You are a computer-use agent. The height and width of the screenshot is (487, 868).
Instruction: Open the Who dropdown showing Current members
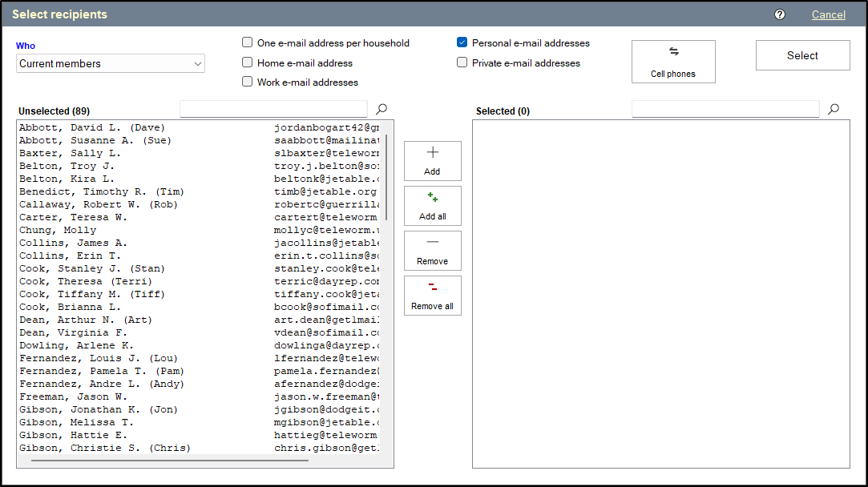tap(111, 63)
